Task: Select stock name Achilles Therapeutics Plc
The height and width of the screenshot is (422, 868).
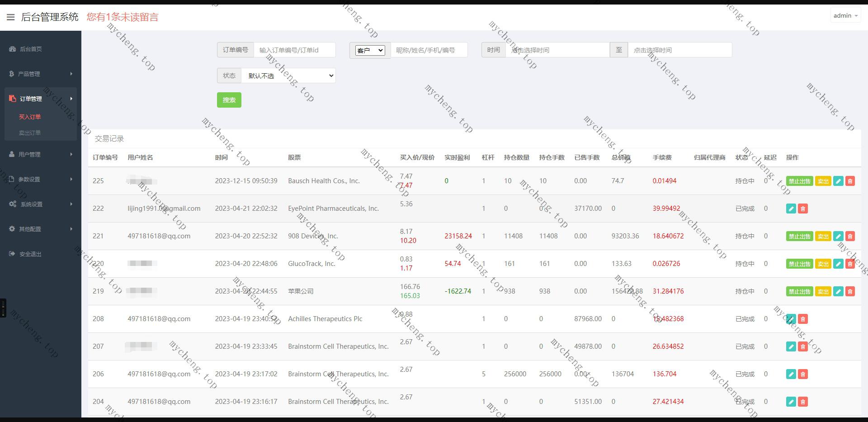Action: tap(325, 319)
